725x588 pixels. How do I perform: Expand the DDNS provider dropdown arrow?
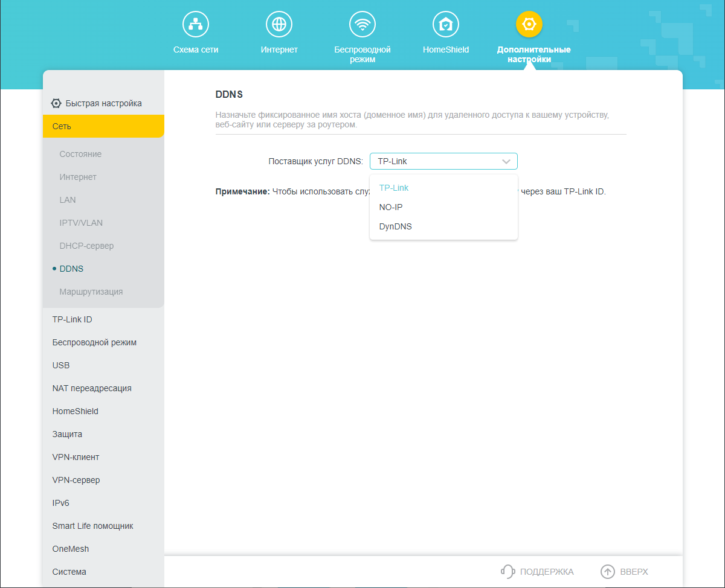click(x=506, y=161)
